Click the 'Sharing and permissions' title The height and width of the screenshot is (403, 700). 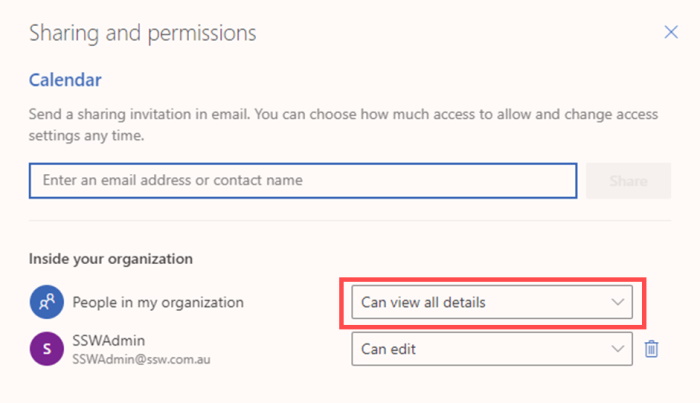coord(142,33)
